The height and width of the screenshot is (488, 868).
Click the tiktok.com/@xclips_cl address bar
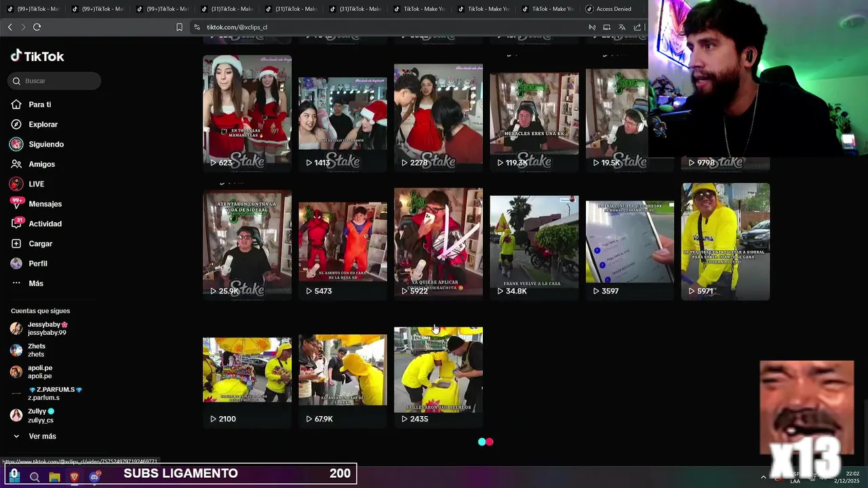click(237, 27)
